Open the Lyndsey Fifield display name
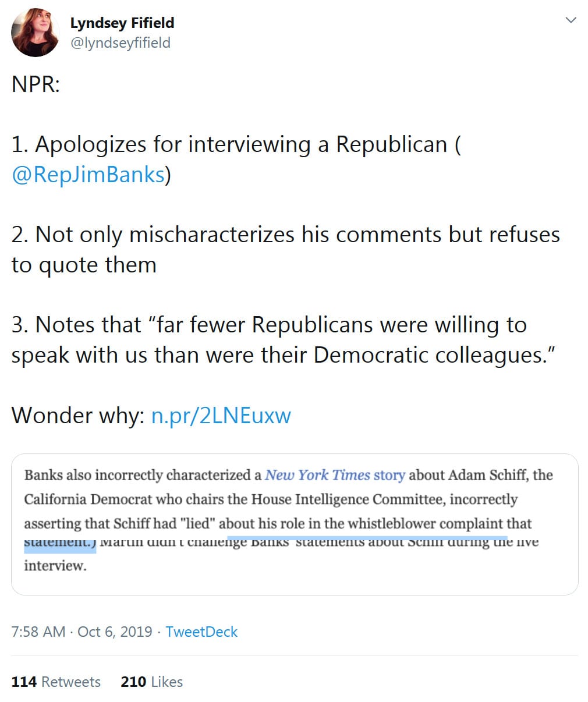 122,23
